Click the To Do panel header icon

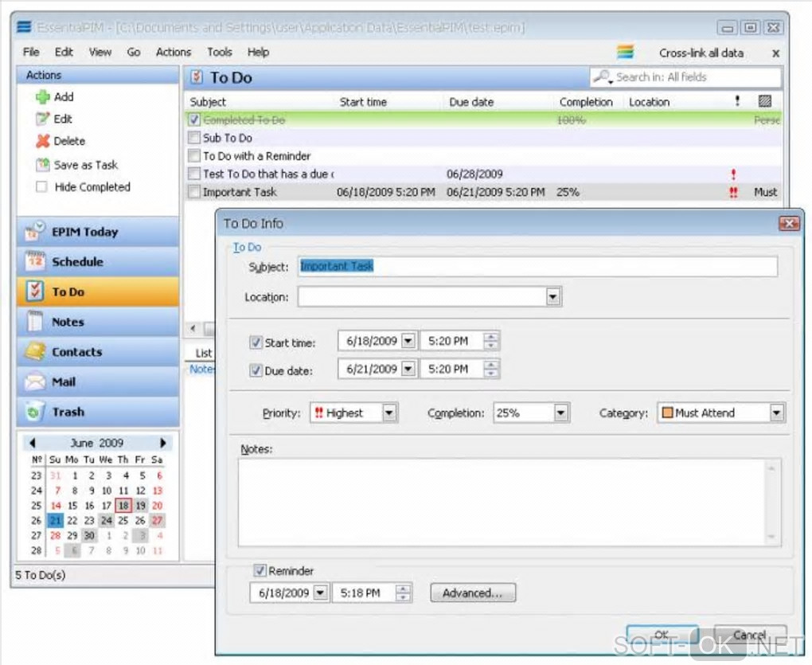(197, 77)
